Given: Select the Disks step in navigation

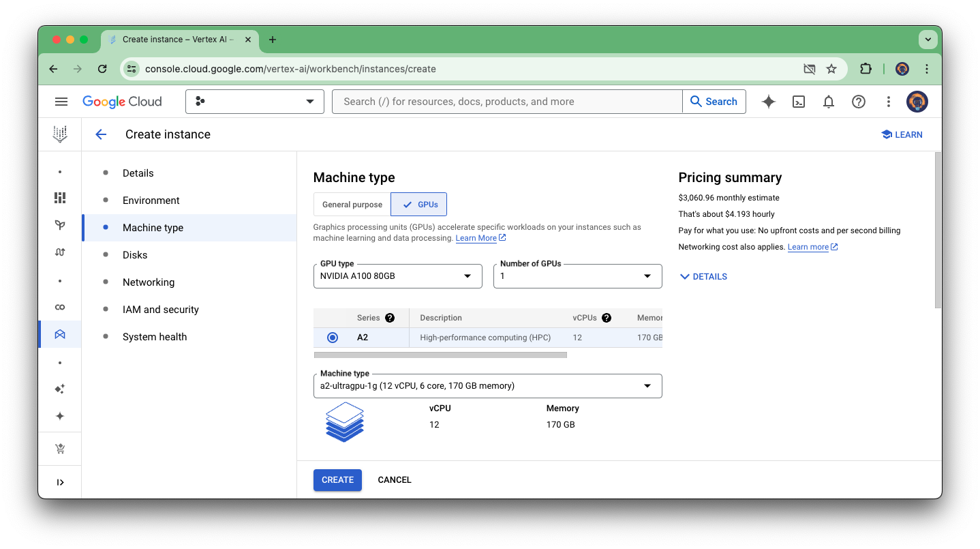Looking at the screenshot, I should tap(134, 254).
